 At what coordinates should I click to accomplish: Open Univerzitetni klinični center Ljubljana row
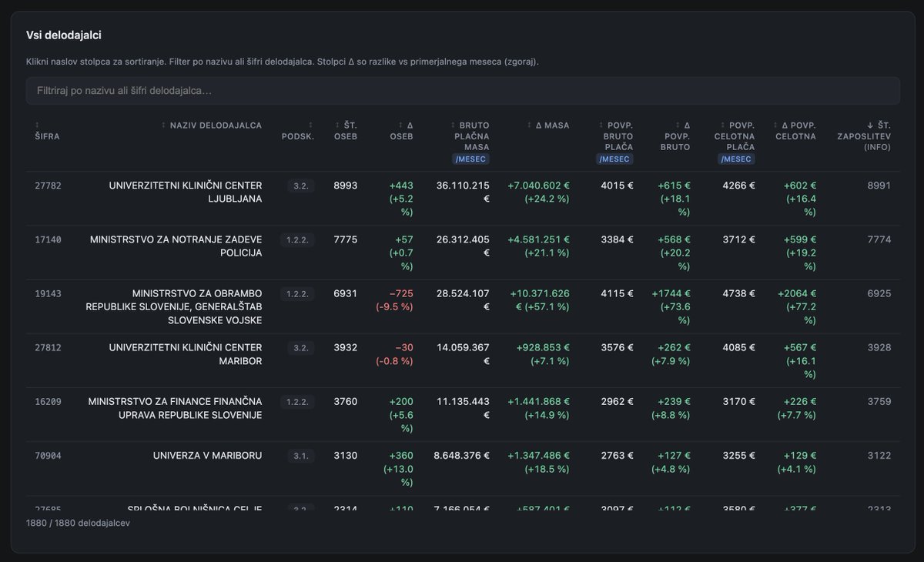click(x=463, y=199)
